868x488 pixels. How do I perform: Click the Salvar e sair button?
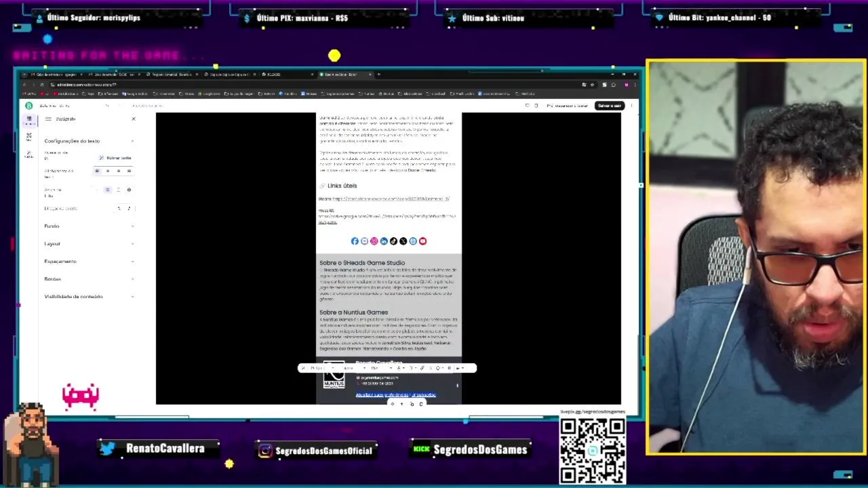point(609,106)
